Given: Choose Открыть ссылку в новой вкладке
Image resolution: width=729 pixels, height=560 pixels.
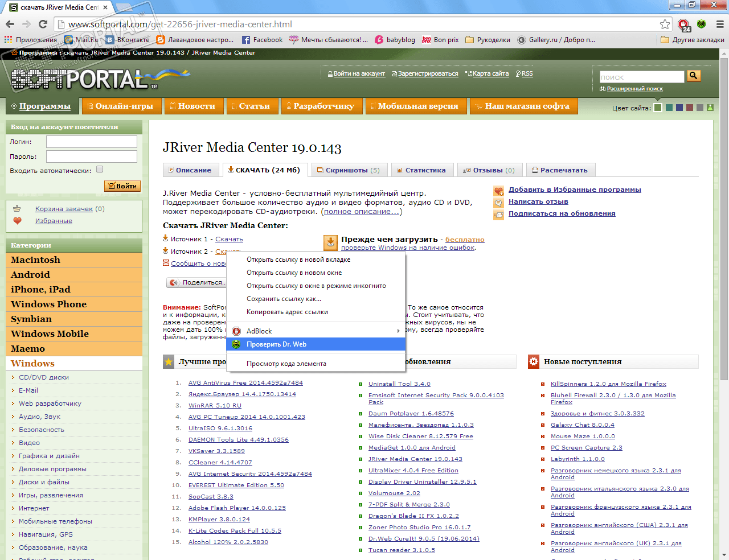Looking at the screenshot, I should 316,260.
